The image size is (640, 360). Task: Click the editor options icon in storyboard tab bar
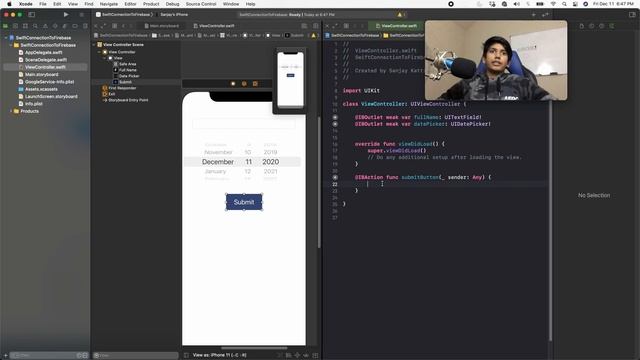coord(304,26)
